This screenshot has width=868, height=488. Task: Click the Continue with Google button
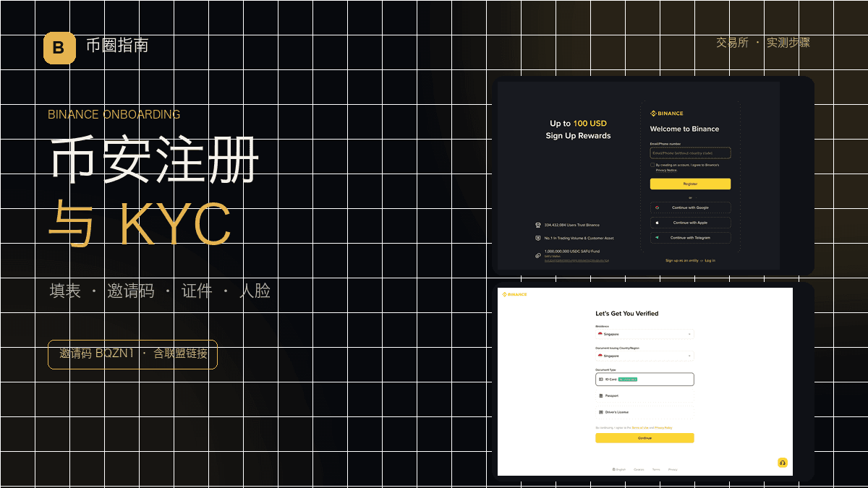690,207
